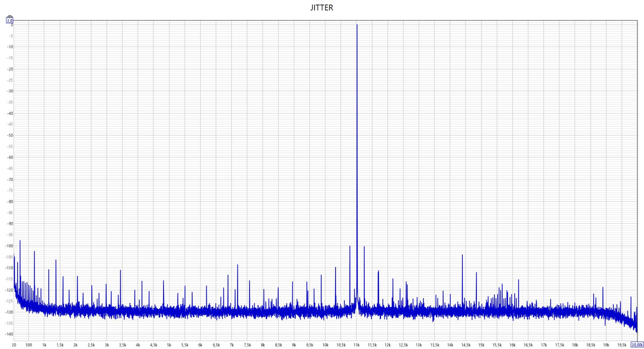This screenshot has height=349, width=644.
Task: Select the "5k" frequency axis label
Action: 169,345
